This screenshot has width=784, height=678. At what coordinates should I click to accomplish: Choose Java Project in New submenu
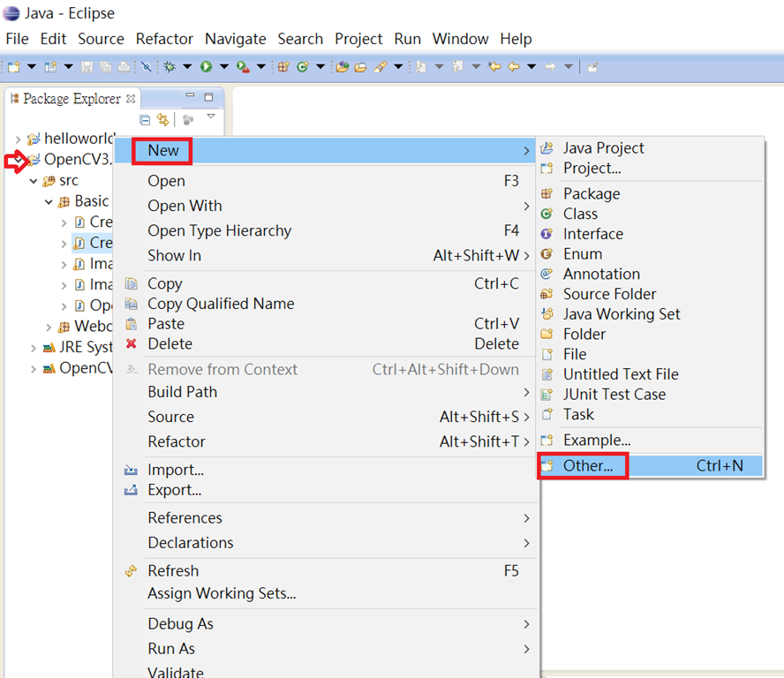click(651, 147)
